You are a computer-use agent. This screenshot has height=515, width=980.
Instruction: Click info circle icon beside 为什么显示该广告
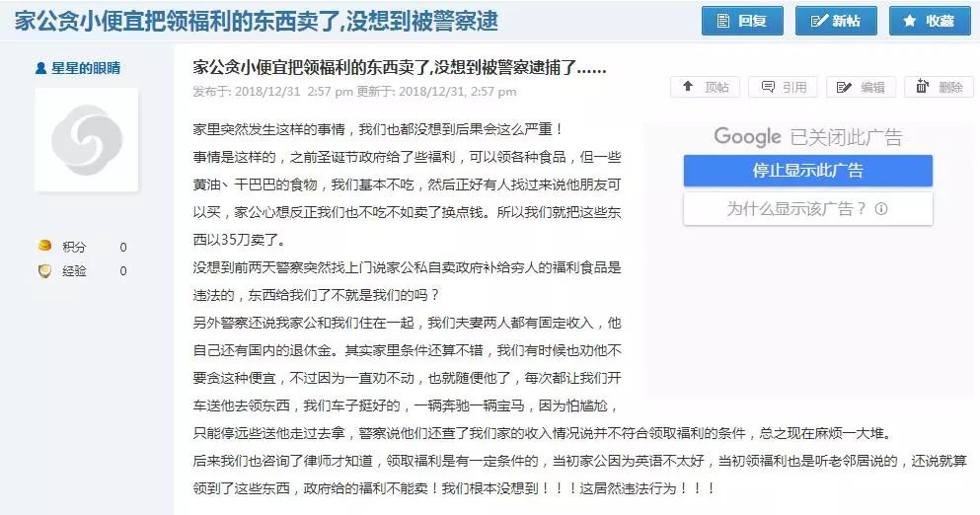pos(881,209)
